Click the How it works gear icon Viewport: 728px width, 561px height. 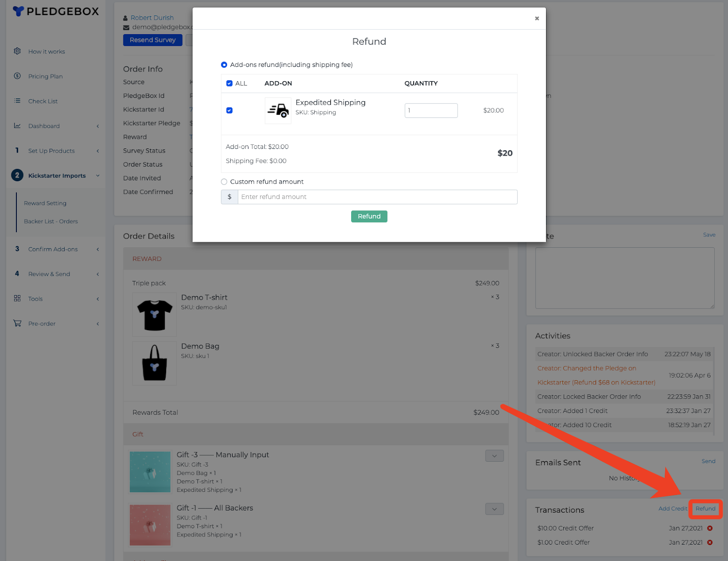point(17,51)
